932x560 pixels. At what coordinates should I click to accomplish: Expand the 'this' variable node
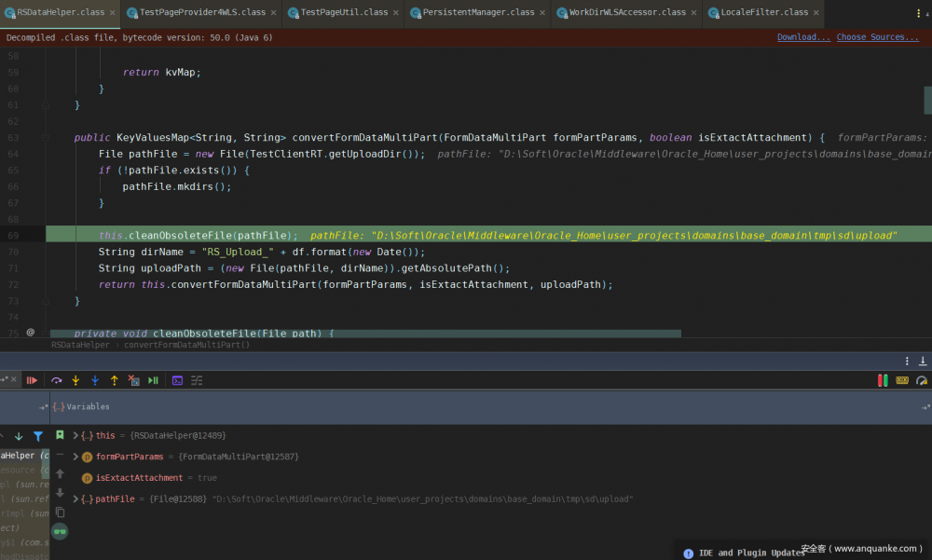[x=75, y=435]
